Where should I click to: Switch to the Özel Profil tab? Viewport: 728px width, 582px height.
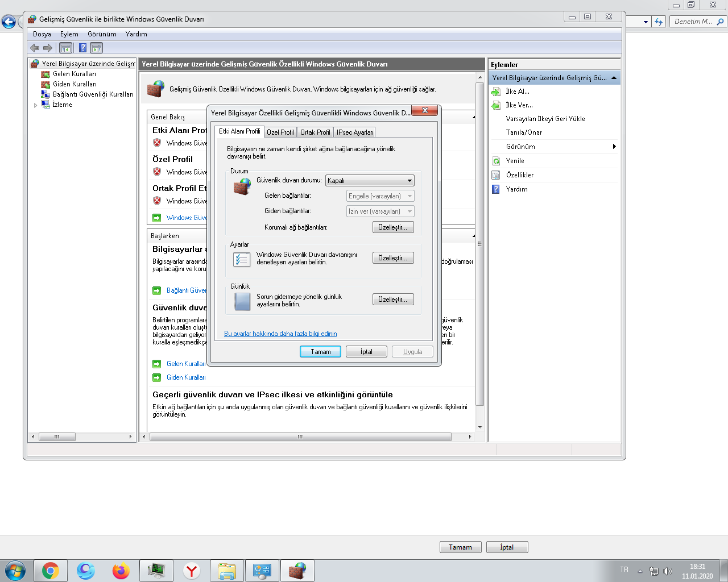280,132
